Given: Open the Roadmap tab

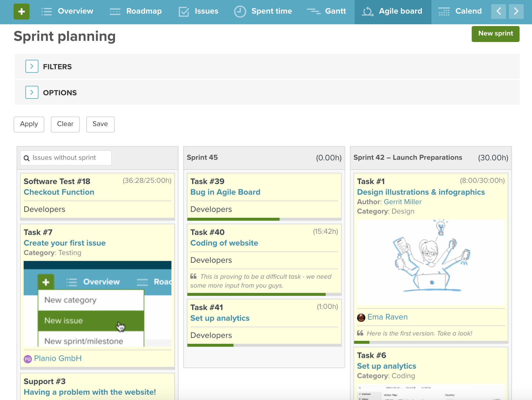Looking at the screenshot, I should 136,12.
